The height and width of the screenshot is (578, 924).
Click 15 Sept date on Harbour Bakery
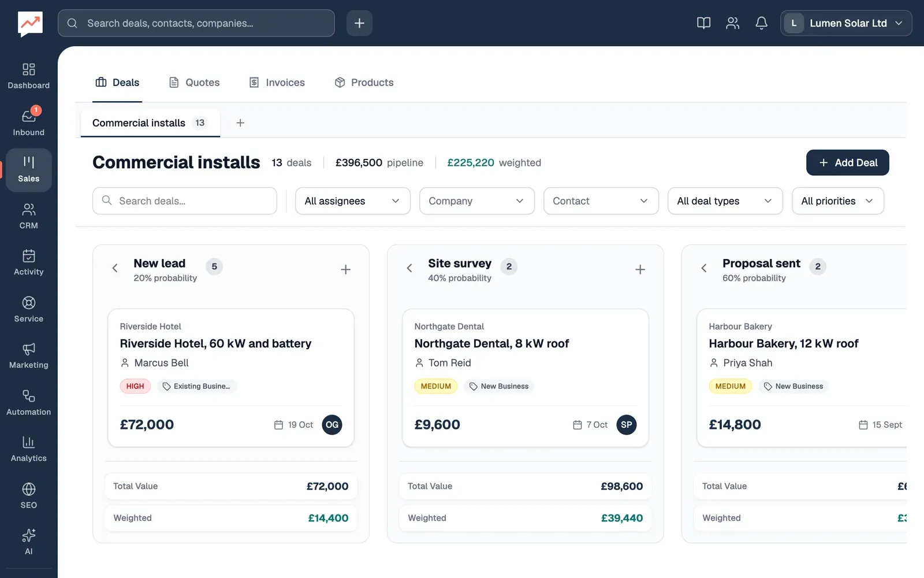880,425
